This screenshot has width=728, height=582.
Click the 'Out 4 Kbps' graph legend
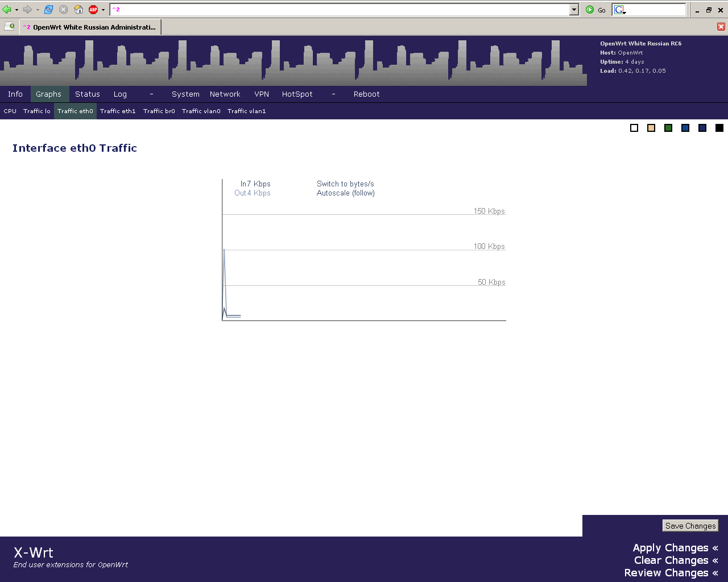(253, 193)
